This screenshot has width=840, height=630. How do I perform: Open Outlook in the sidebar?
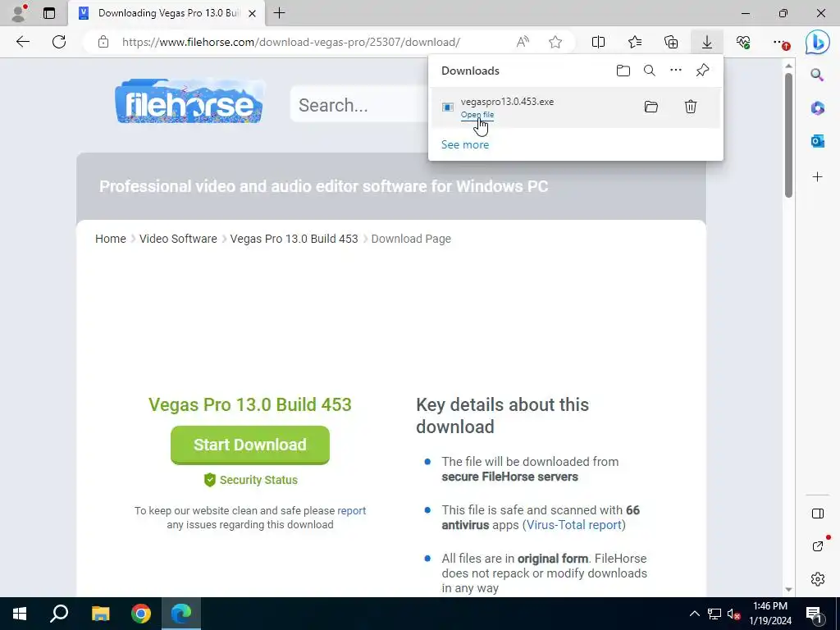tap(818, 141)
